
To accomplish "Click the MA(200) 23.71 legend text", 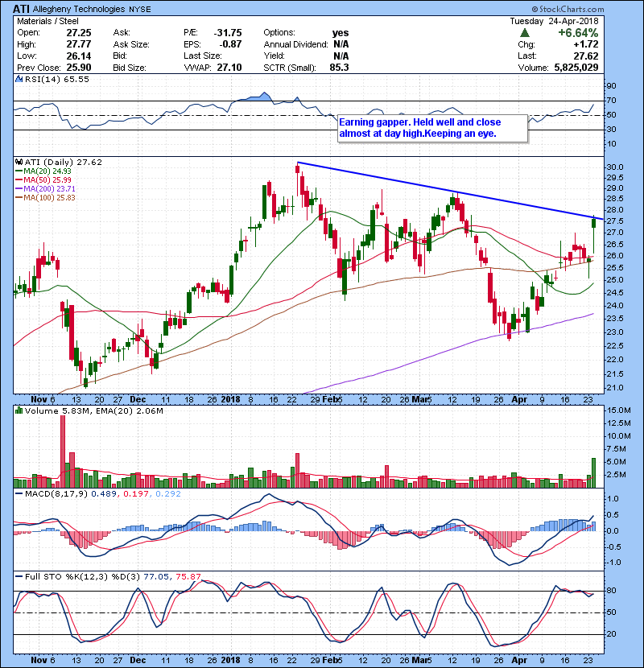I will click(49, 188).
